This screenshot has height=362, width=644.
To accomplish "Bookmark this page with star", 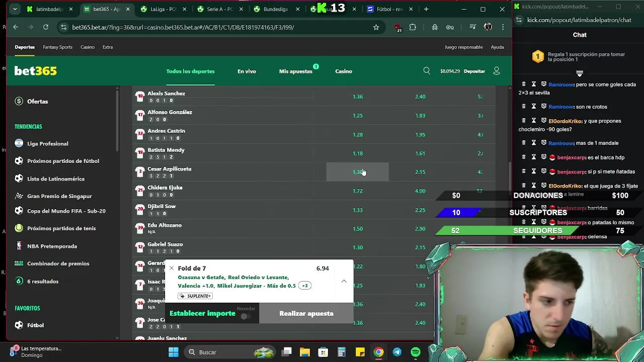I will pos(376,27).
